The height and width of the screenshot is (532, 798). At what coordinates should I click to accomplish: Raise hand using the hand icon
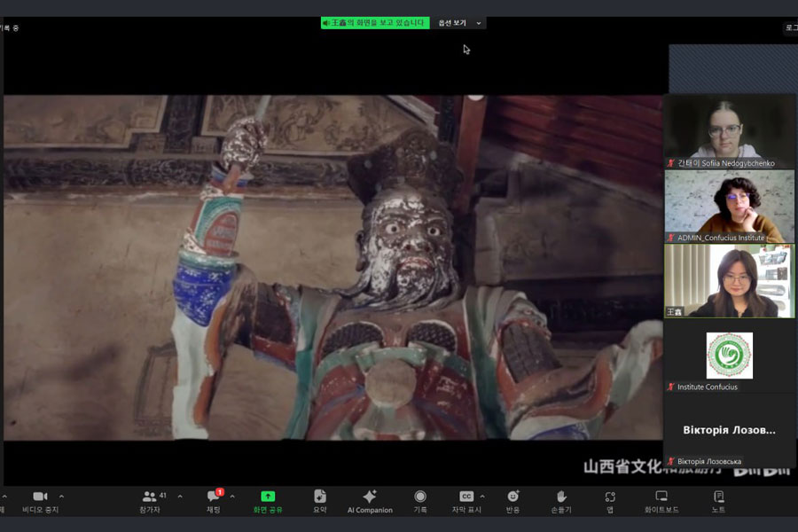(x=561, y=502)
